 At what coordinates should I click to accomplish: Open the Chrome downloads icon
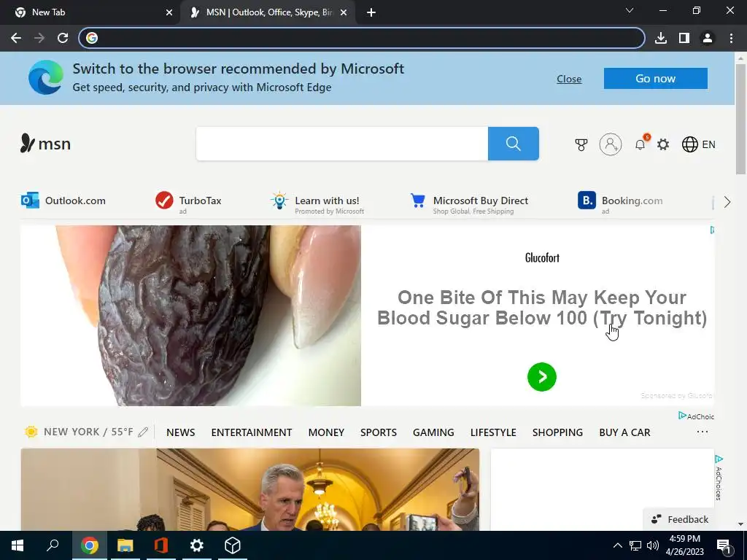[661, 38]
